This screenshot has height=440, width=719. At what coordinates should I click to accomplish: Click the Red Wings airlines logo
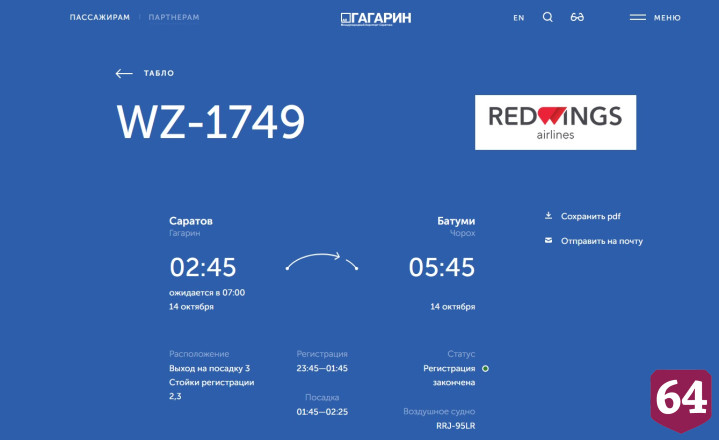tap(555, 122)
